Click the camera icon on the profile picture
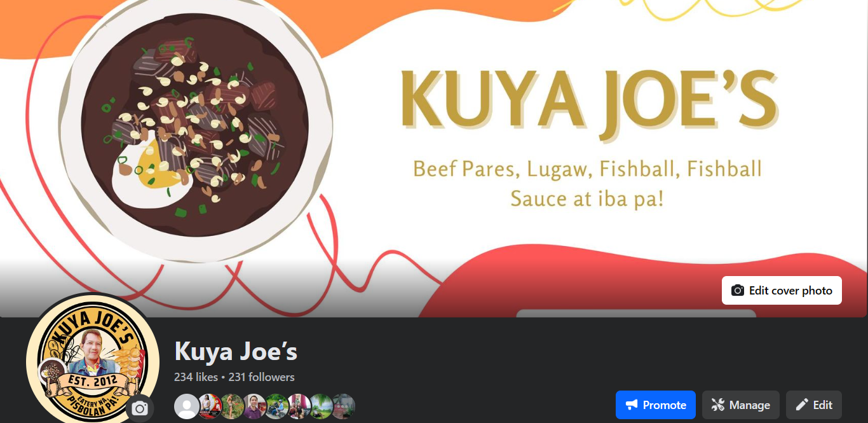868x423 pixels. (140, 408)
